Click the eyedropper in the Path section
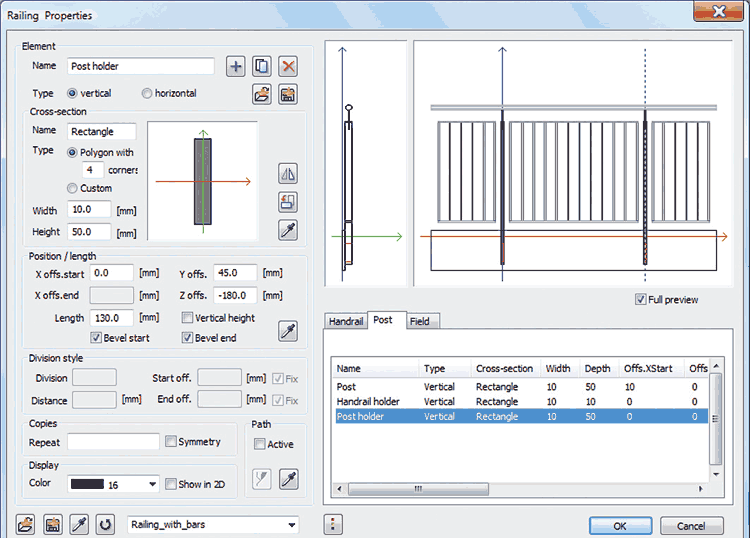The image size is (750, 538). click(288, 478)
